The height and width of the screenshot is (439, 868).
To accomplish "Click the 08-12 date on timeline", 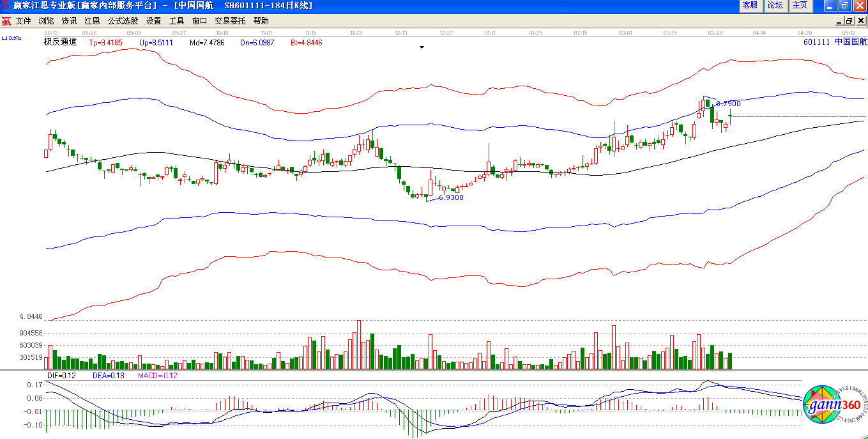I will click(x=51, y=33).
